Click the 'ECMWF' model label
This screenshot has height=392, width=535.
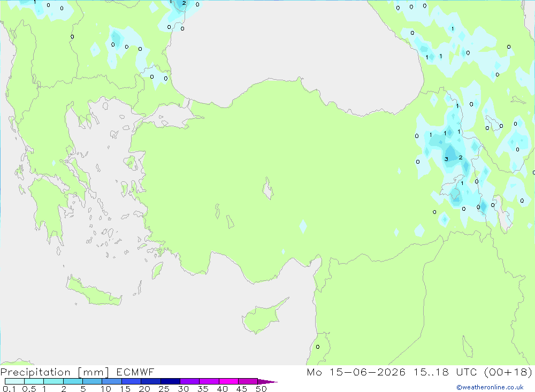135,372
